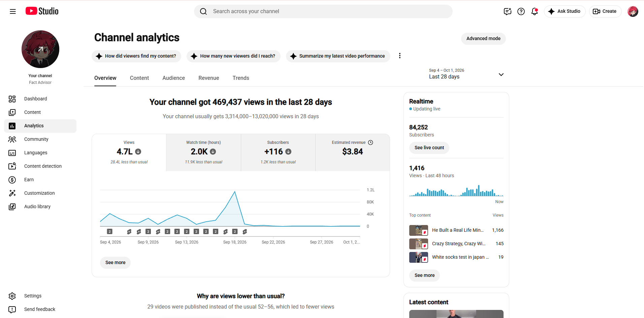Click the search across your channel field
The width and height of the screenshot is (644, 318).
pos(323,11)
